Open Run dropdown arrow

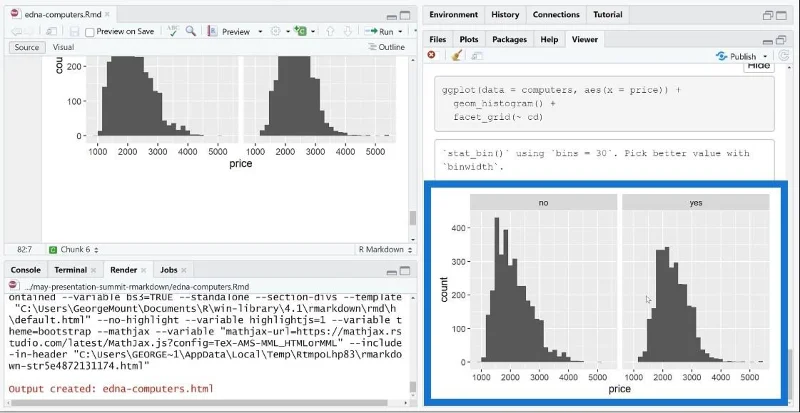click(400, 32)
